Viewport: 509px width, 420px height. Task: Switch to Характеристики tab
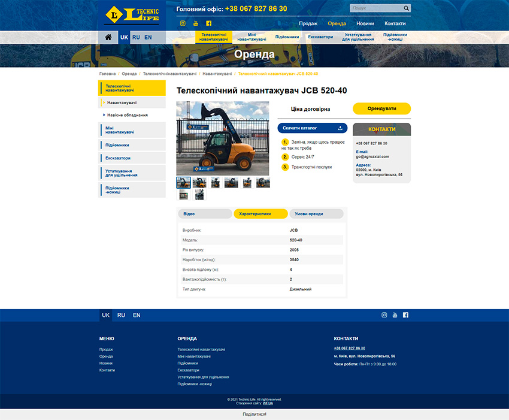260,214
